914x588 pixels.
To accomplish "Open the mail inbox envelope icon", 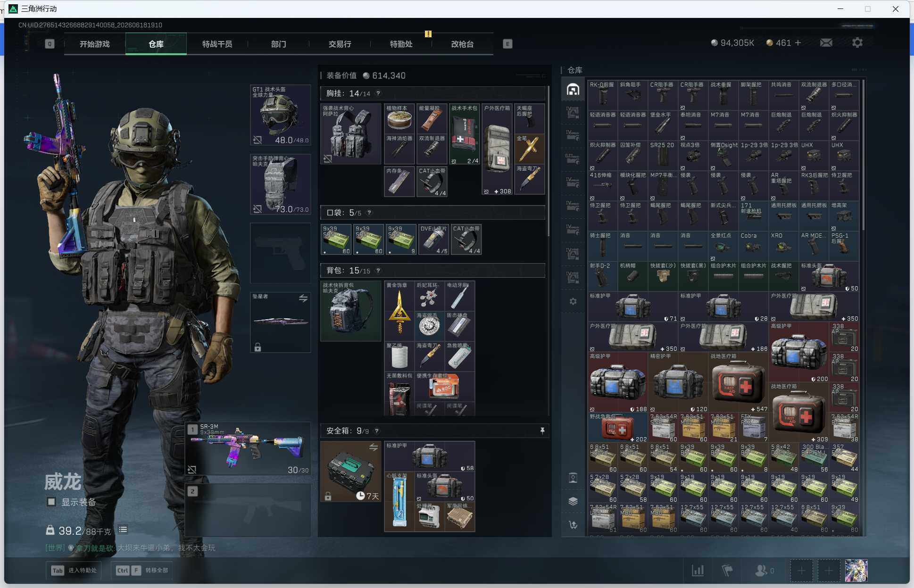I will tap(826, 43).
